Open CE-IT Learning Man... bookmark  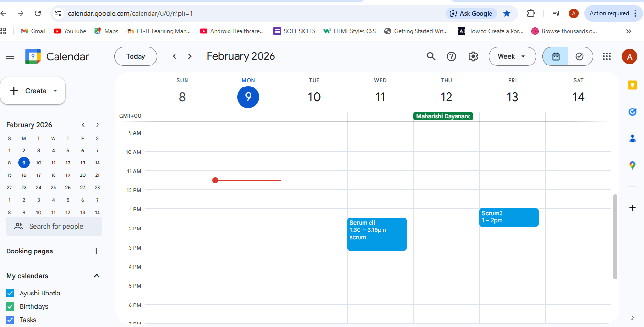click(159, 31)
